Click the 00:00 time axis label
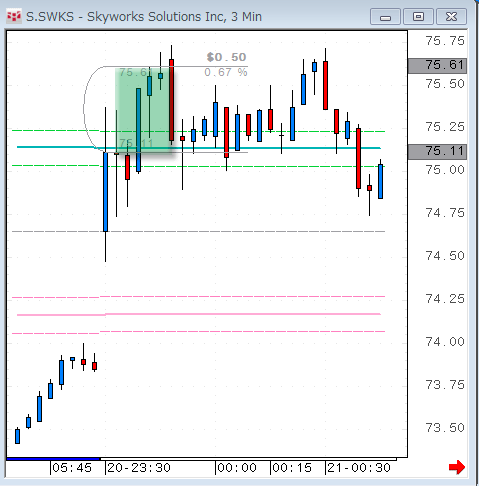The height and width of the screenshot is (486, 479). (x=237, y=468)
